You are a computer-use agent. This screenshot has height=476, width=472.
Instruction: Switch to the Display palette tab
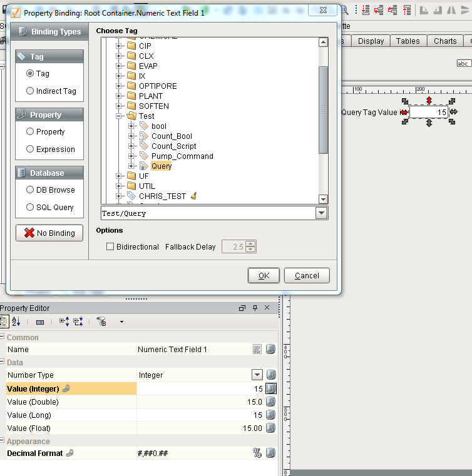[371, 41]
